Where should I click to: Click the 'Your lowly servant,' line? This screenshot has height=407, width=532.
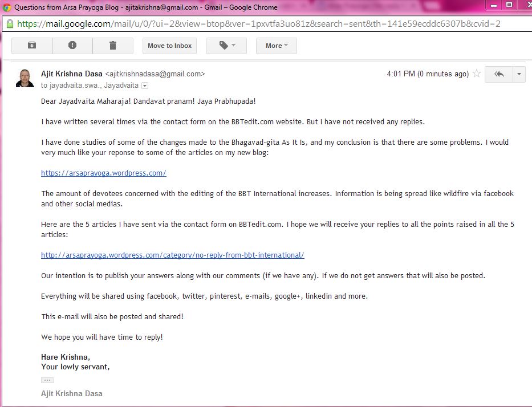coord(75,367)
